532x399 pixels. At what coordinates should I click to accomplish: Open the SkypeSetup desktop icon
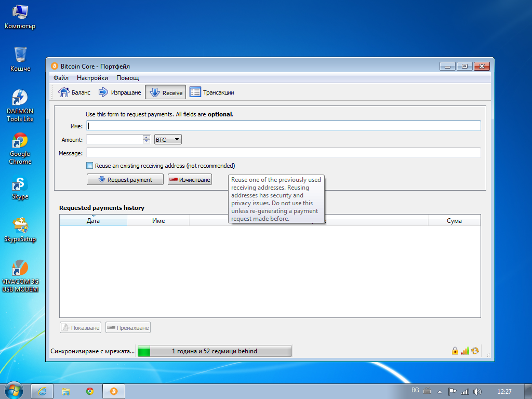coord(20,230)
